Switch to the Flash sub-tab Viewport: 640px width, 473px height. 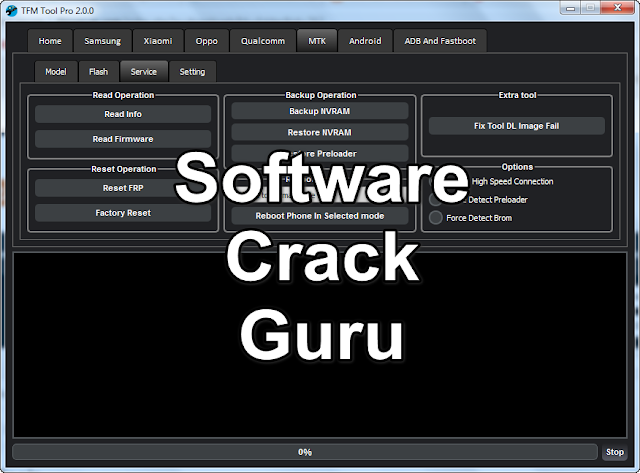click(99, 72)
